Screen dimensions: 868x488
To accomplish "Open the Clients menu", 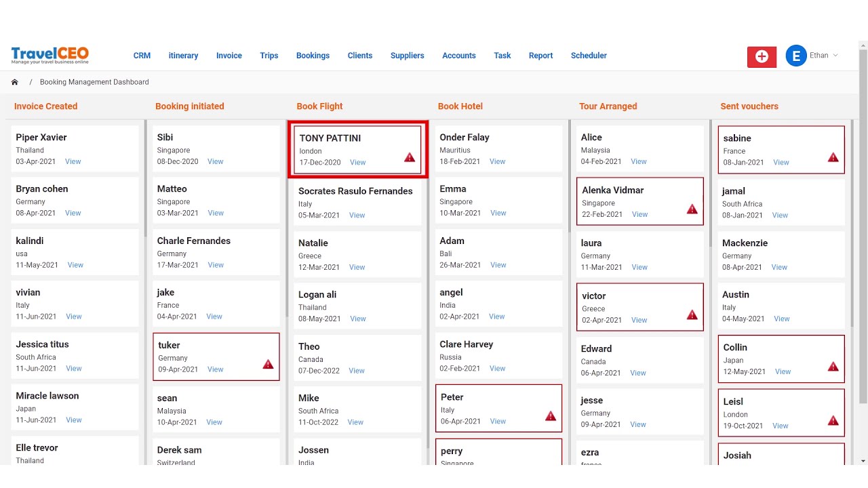I will tap(360, 56).
